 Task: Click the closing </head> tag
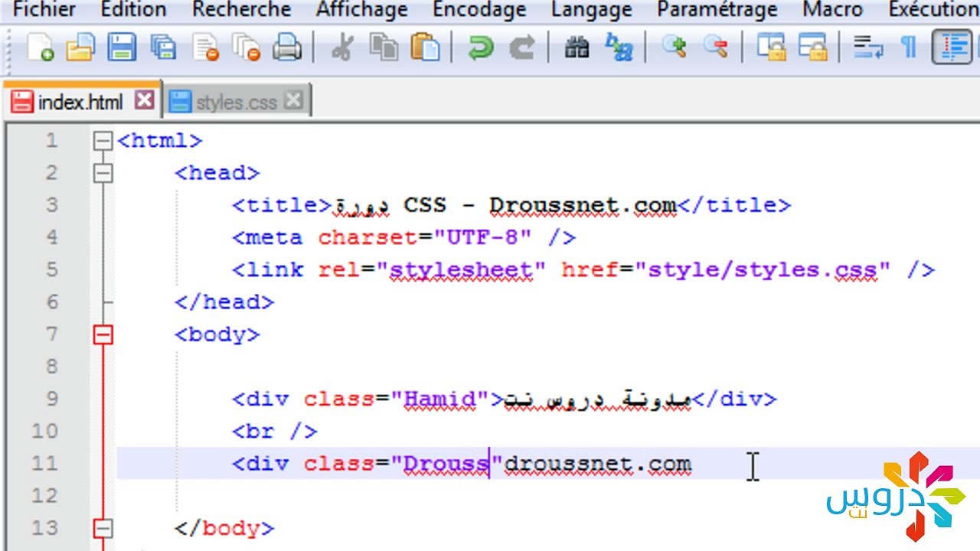(224, 302)
